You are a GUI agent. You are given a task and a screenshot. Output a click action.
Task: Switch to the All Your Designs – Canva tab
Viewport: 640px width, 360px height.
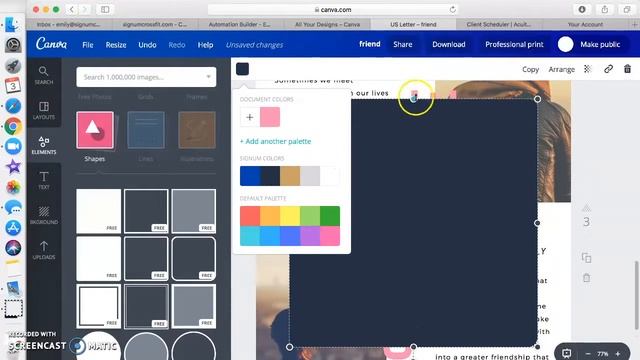327,24
